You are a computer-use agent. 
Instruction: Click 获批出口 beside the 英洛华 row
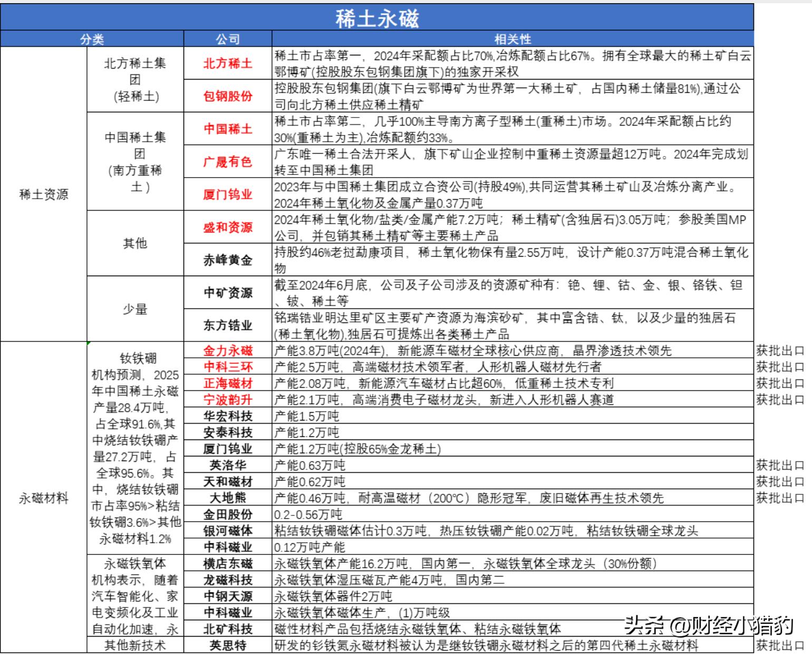[780, 465]
